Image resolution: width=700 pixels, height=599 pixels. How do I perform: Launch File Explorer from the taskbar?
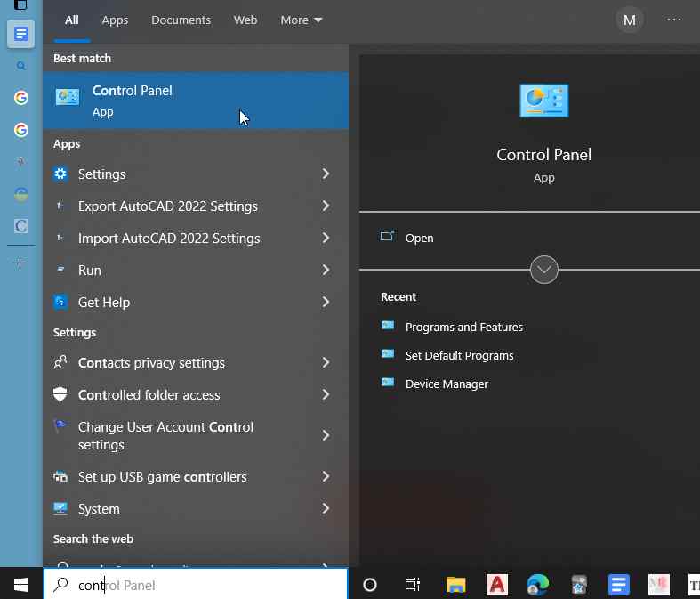point(455,584)
